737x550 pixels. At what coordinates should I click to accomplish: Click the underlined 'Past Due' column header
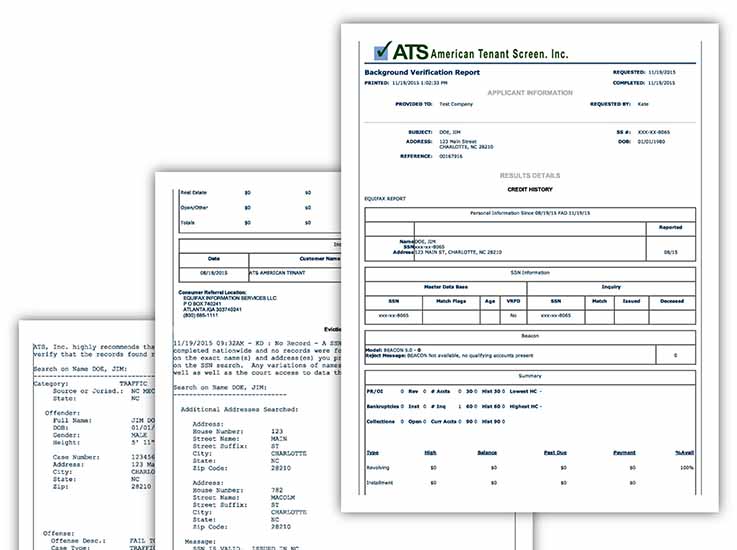tap(555, 453)
